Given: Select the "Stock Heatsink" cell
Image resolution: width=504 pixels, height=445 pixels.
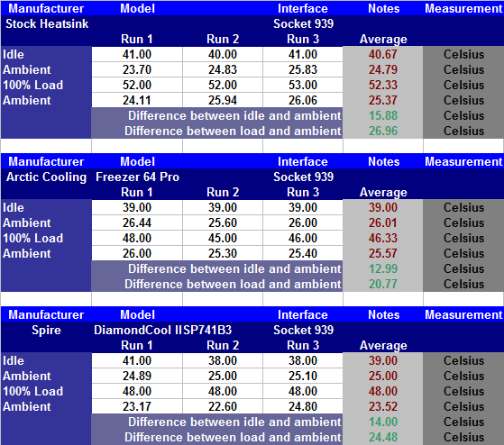Looking at the screenshot, I should click(47, 23).
